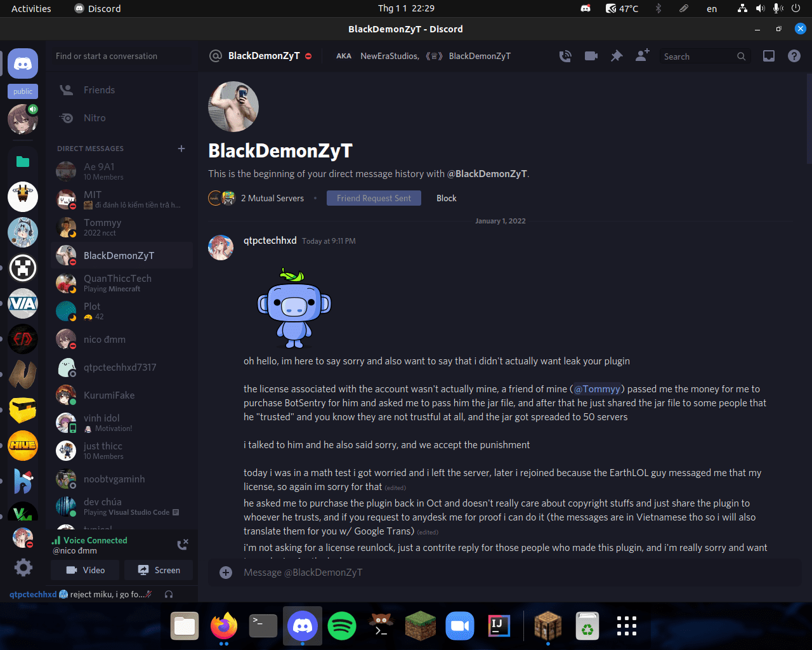Open the clock and calendar menu
The image size is (812, 650).
coord(406,8)
